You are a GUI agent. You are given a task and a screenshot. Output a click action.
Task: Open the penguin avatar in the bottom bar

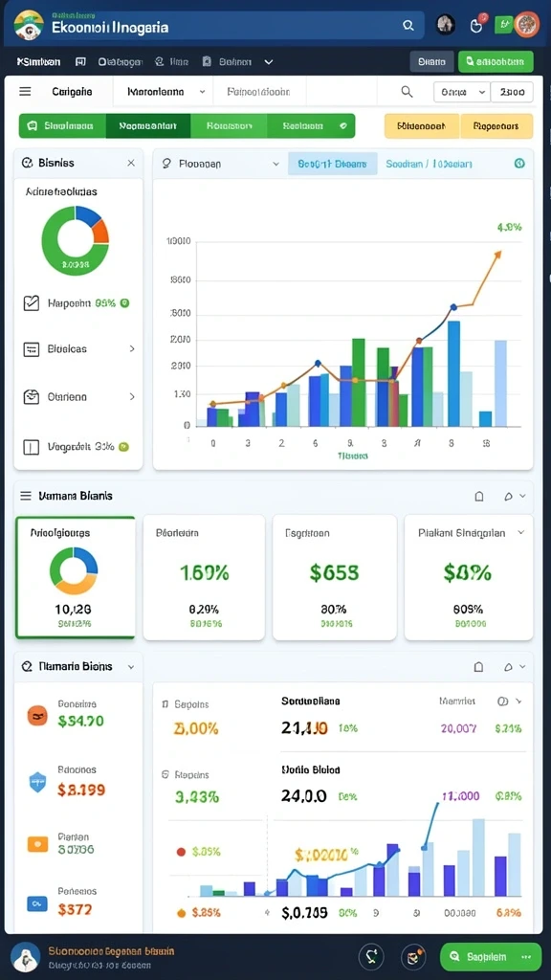coord(26,957)
